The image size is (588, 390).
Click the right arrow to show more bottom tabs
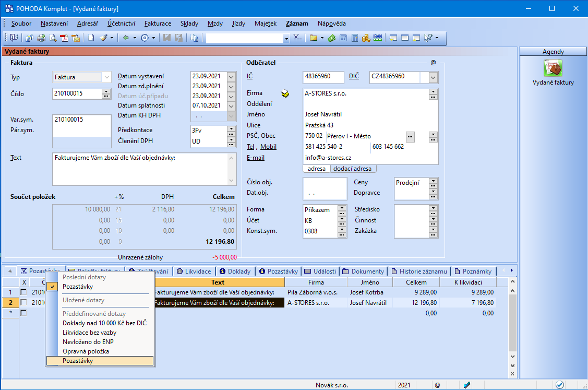pyautogui.click(x=511, y=270)
